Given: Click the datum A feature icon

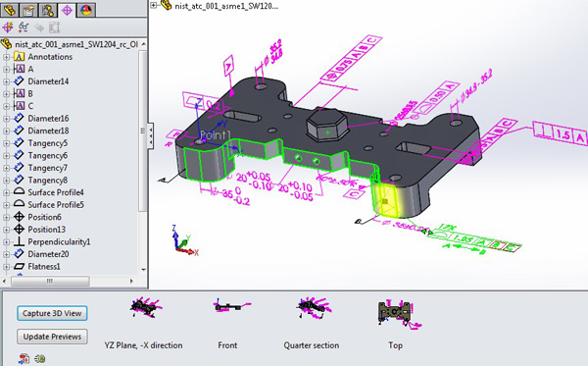Looking at the screenshot, I should click(x=20, y=69).
